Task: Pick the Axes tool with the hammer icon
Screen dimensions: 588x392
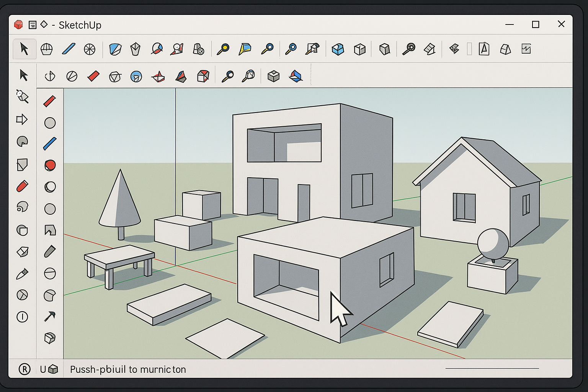Action: (49, 317)
